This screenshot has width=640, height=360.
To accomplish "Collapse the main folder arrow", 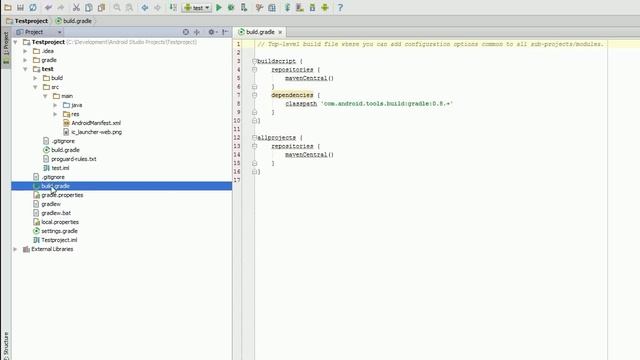I will (45, 96).
